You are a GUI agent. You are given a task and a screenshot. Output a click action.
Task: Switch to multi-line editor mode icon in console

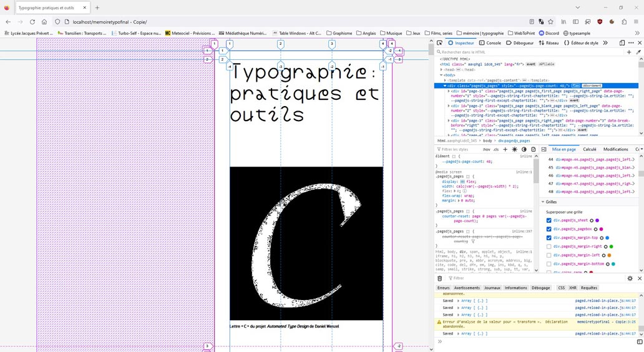click(640, 342)
